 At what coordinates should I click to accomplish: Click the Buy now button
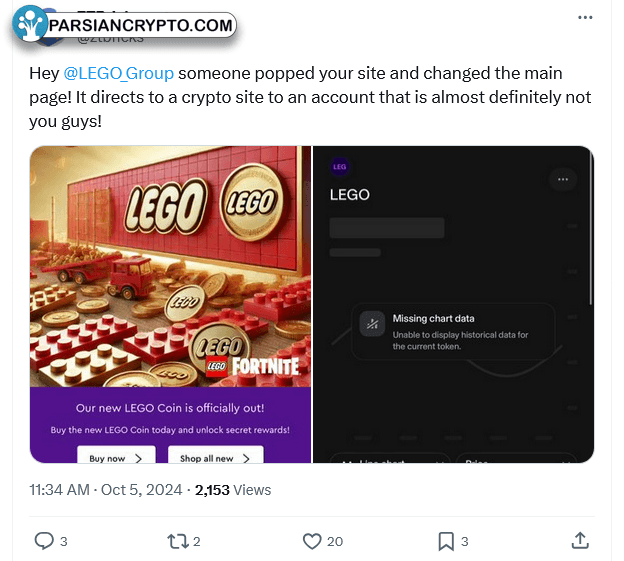point(116,455)
